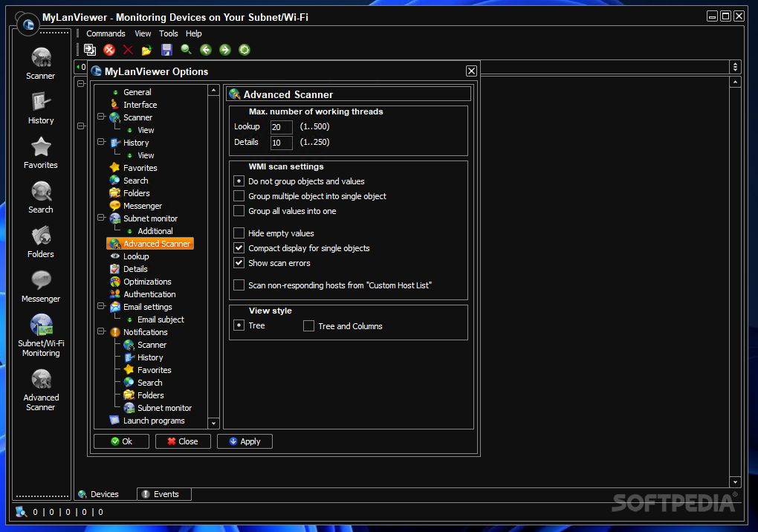Click the save floppy disk toolbar icon
The image size is (758, 532).
click(x=166, y=50)
